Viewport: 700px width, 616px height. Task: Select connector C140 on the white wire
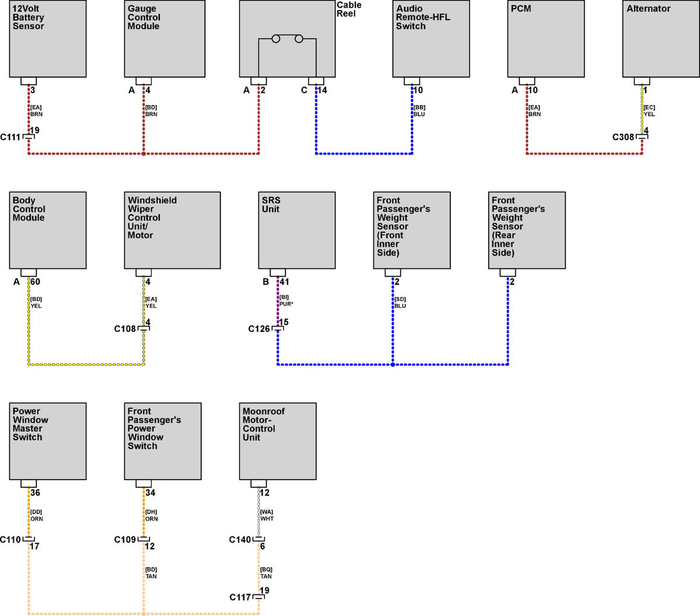258,540
